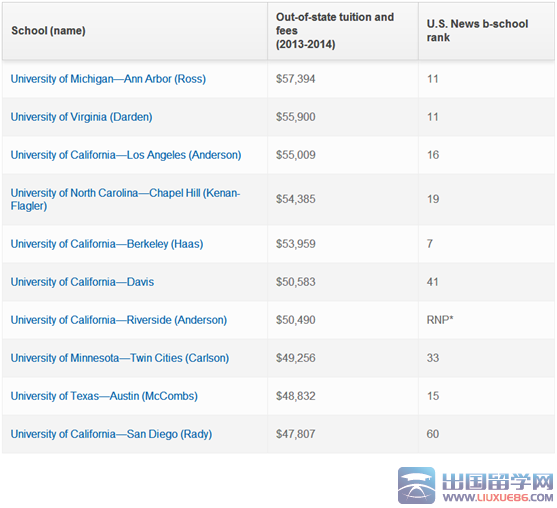
Task: Click the liuxue86 globe logo icon
Action: click(x=416, y=486)
